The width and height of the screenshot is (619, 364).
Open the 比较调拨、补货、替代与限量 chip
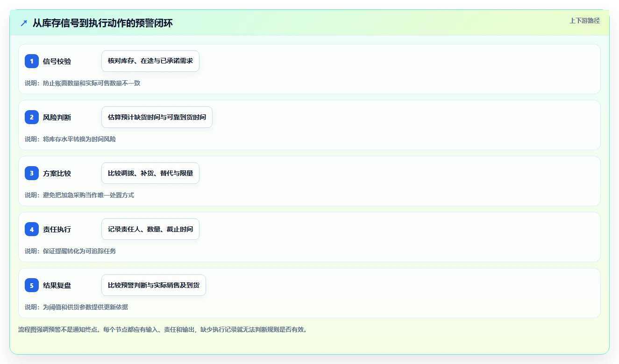point(150,173)
